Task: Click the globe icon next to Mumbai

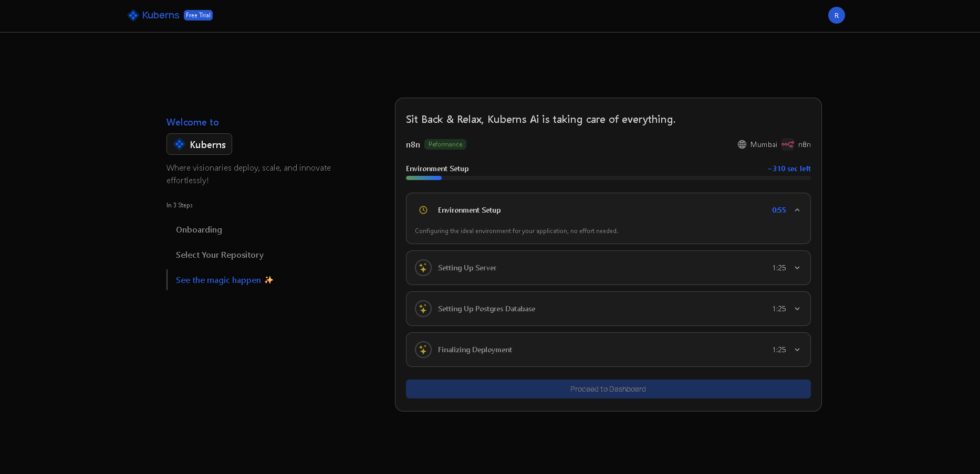Action: pos(742,144)
